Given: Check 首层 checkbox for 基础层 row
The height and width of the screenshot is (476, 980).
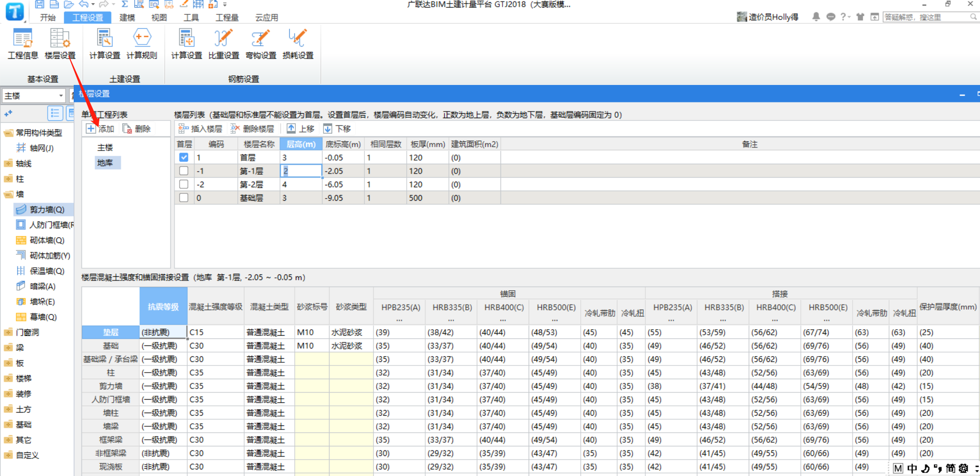Looking at the screenshot, I should (184, 198).
